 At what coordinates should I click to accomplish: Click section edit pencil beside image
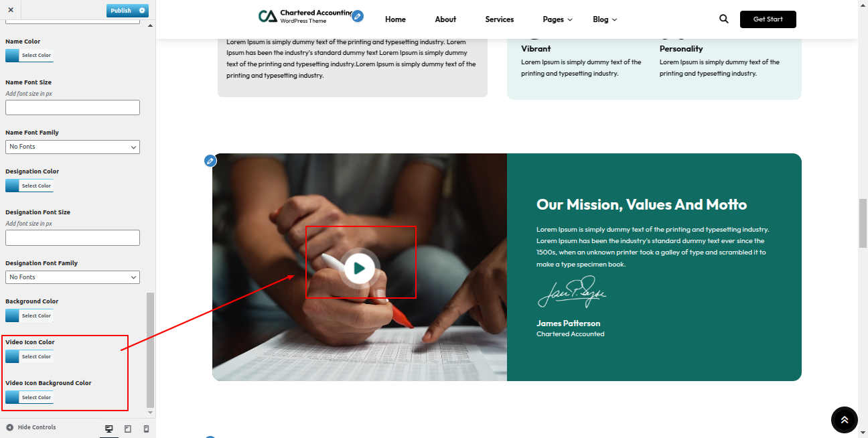210,161
